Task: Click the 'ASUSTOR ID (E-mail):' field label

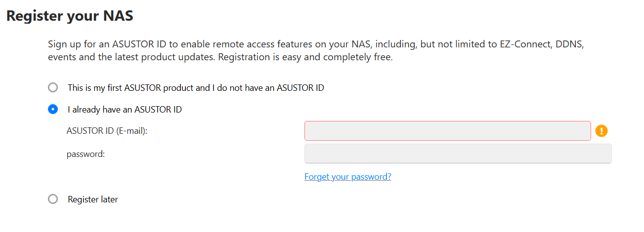Action: (107, 131)
